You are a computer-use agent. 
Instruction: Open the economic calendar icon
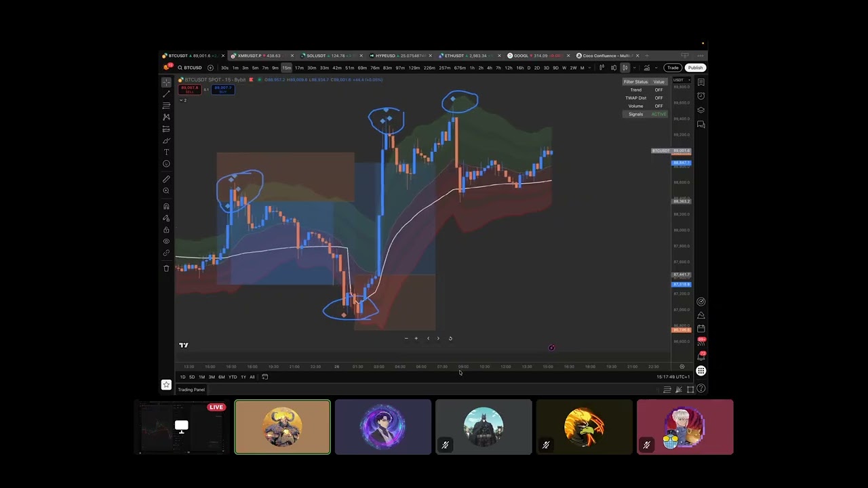click(701, 328)
